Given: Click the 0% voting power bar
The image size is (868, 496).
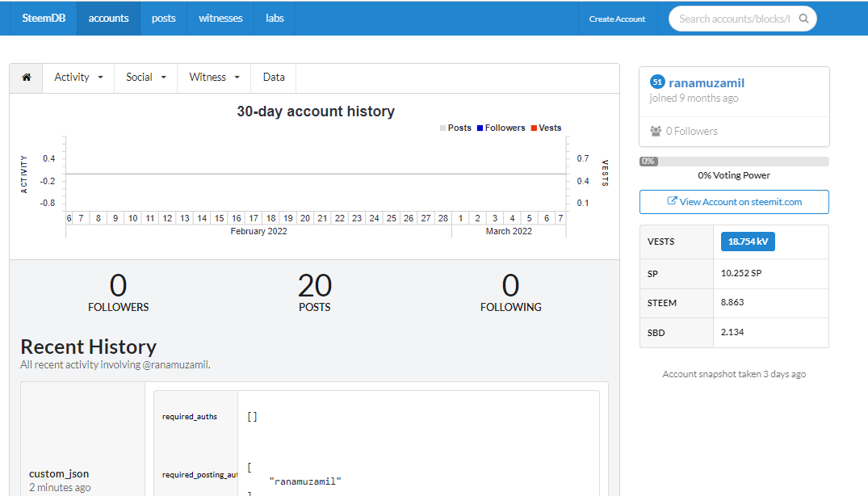Looking at the screenshot, I should (734, 162).
